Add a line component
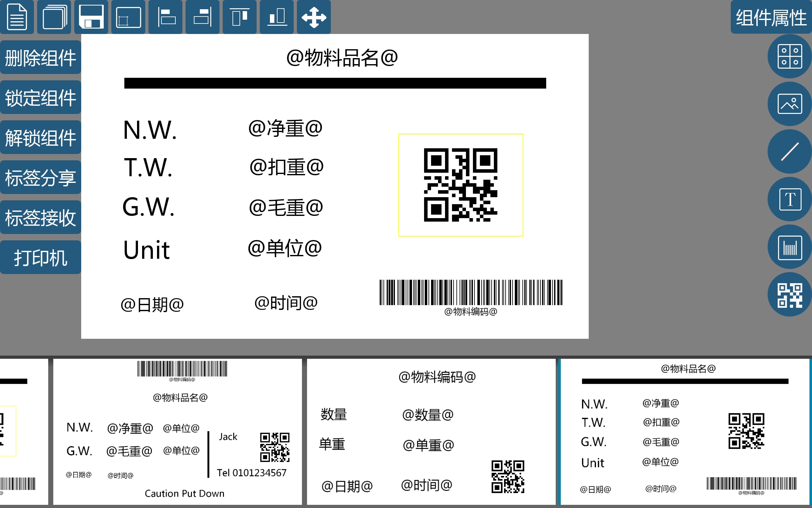Screen dimensions: 812x508 [x=790, y=151]
